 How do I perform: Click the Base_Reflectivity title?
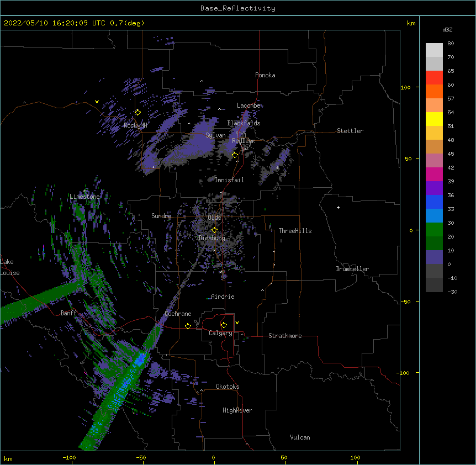(x=238, y=8)
